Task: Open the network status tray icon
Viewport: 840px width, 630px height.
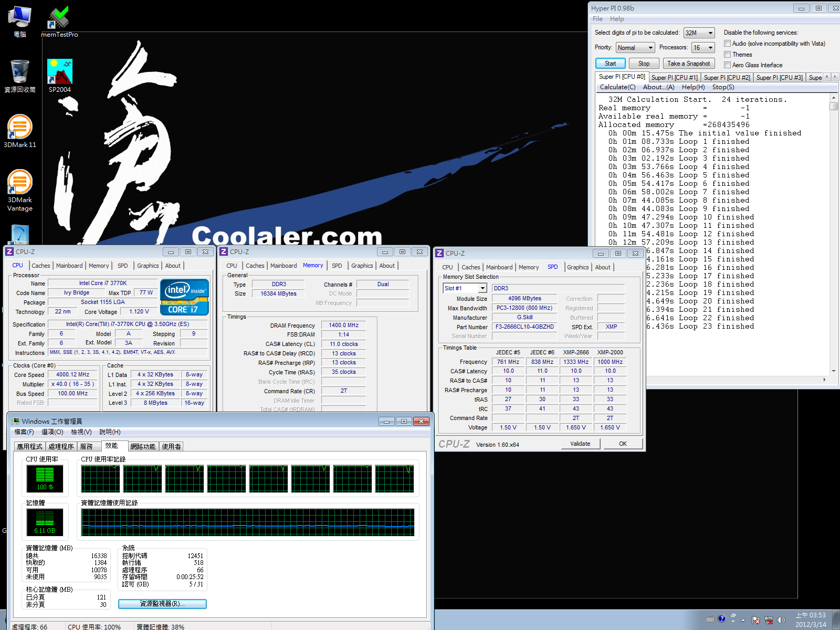Action: [x=769, y=620]
